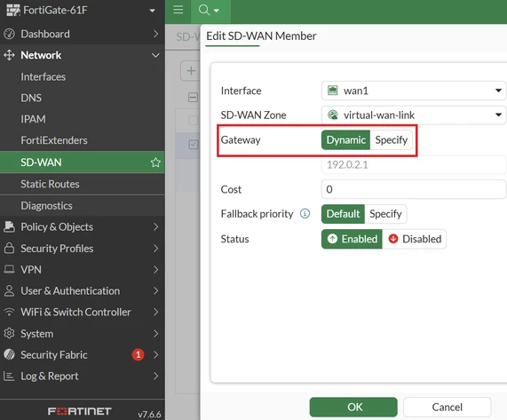Click the System gear icon

10,333
